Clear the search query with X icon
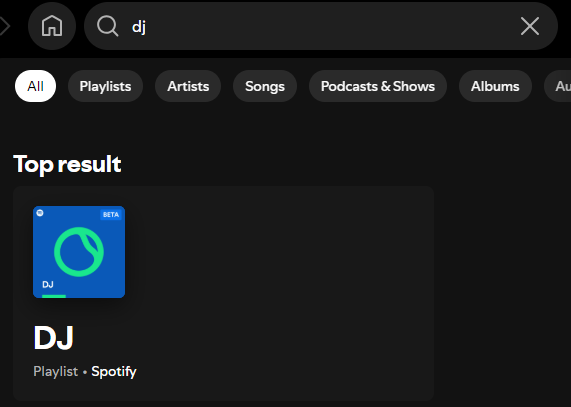The height and width of the screenshot is (407, 571). 529,26
